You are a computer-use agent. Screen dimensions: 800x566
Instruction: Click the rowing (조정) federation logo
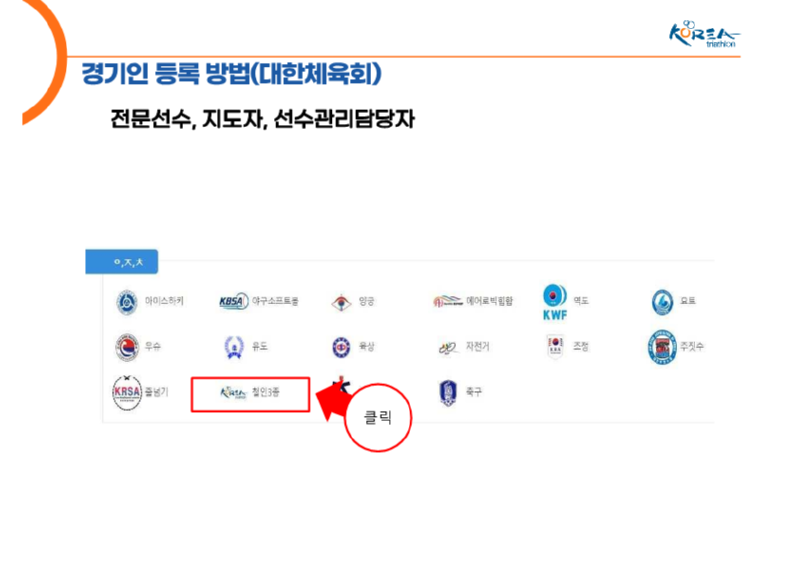point(555,347)
